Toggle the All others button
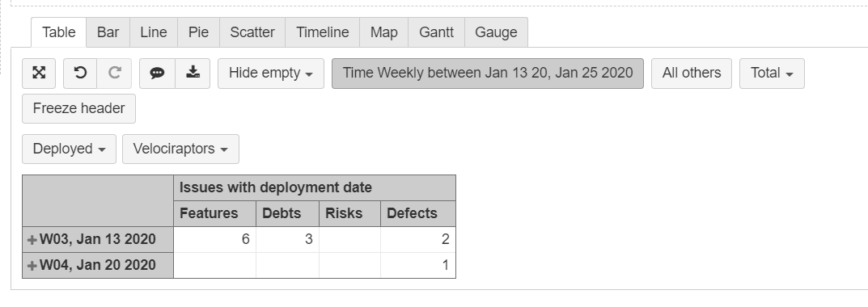The width and height of the screenshot is (868, 307). (692, 73)
